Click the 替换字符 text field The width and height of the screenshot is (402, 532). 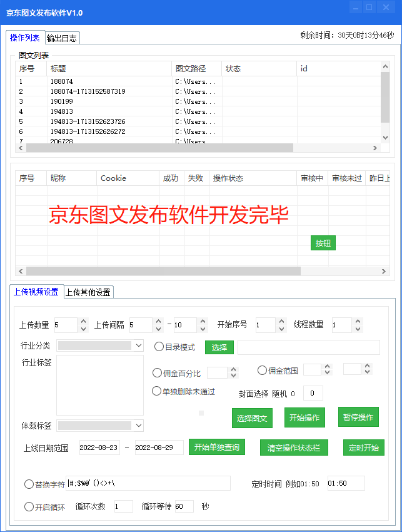tap(148, 483)
